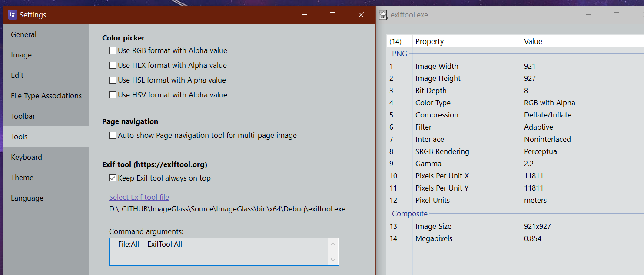The image size is (644, 275).
Task: Disable Keep Exif tool always on top
Action: pos(113,178)
